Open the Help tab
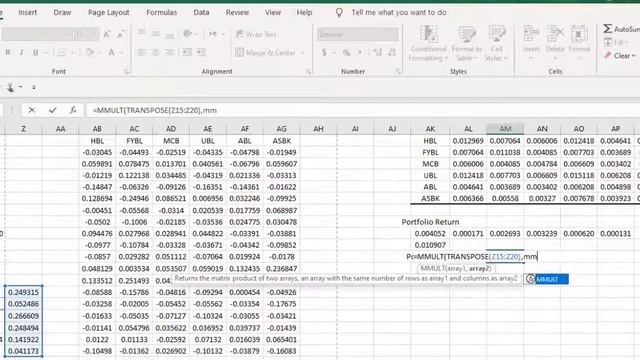This screenshot has height=360, width=640. [x=304, y=12]
